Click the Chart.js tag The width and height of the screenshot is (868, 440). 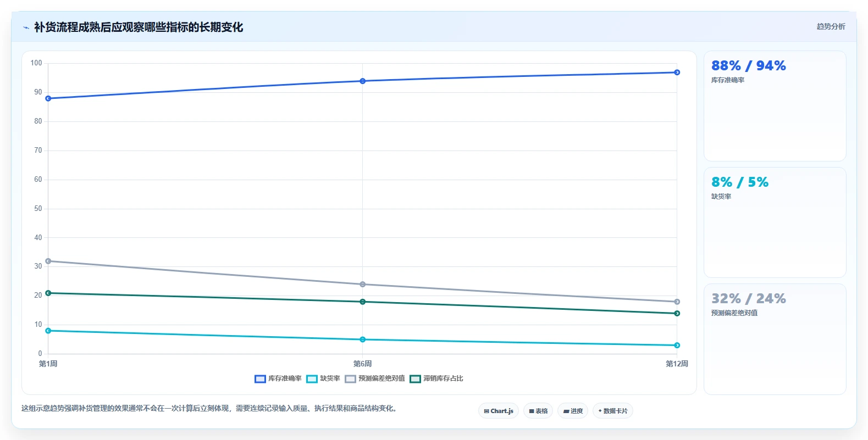coord(499,411)
